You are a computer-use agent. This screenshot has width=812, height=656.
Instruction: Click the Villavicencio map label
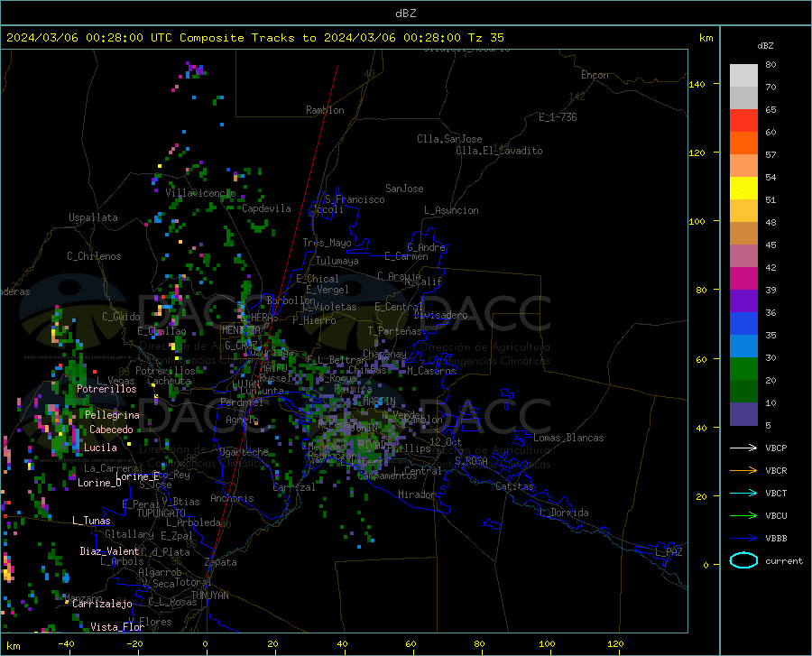pyautogui.click(x=200, y=193)
